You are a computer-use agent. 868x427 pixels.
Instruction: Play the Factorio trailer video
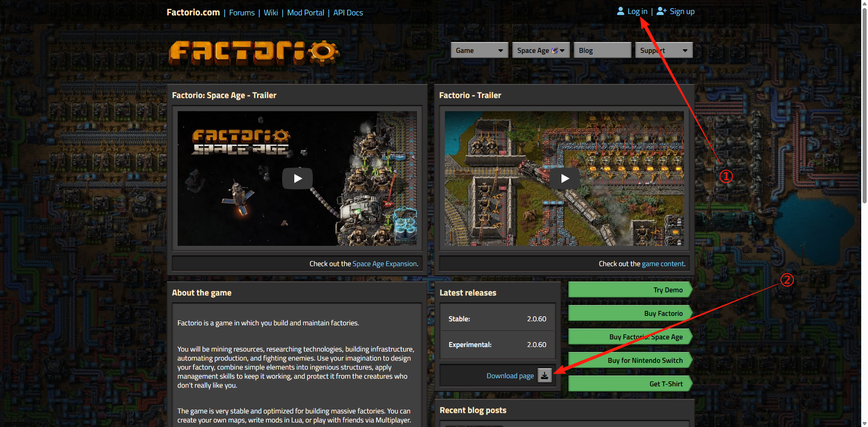[565, 178]
